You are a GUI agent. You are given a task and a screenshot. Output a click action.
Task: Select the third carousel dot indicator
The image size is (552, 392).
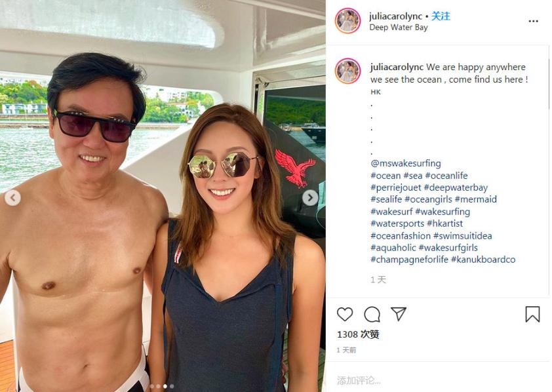[x=165, y=386]
